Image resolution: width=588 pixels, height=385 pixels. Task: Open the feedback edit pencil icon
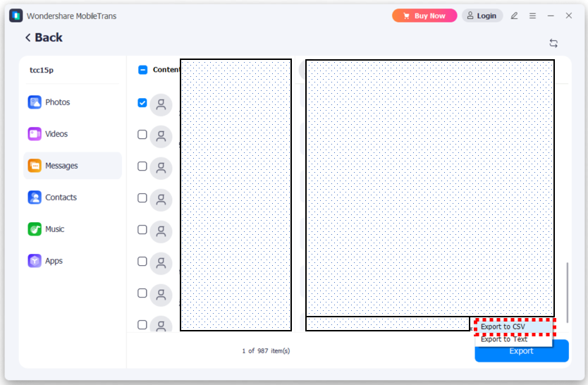pos(514,16)
